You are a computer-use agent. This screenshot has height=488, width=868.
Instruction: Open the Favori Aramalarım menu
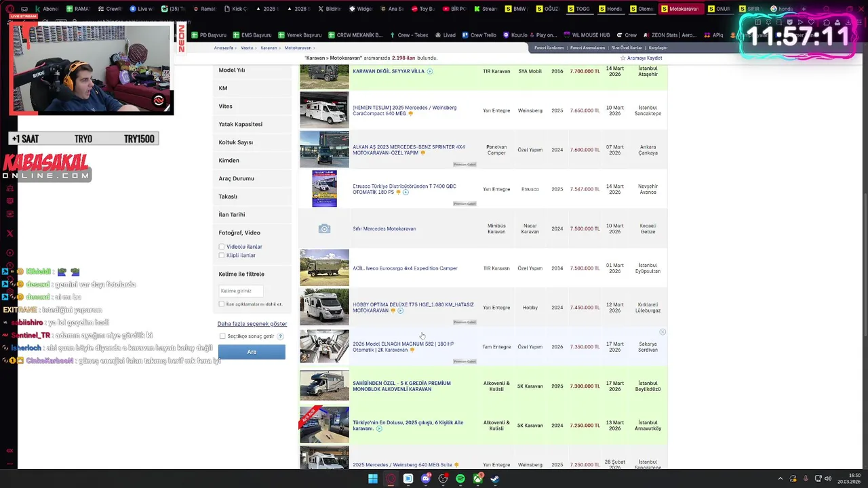point(587,48)
